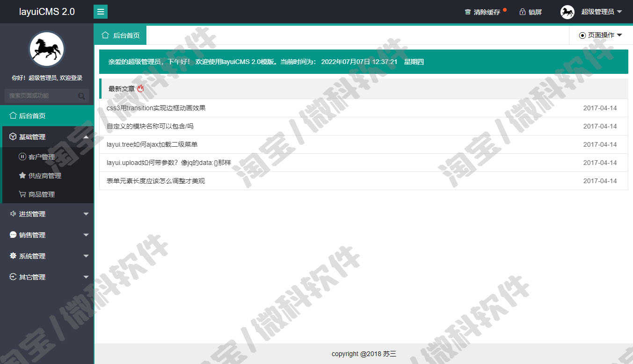Collapse the 基础管理 menu arrow
The height and width of the screenshot is (364, 633).
pos(86,136)
